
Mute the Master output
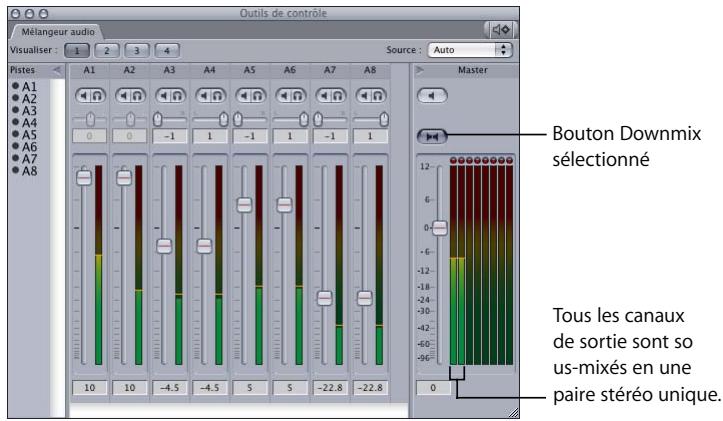(x=432, y=95)
